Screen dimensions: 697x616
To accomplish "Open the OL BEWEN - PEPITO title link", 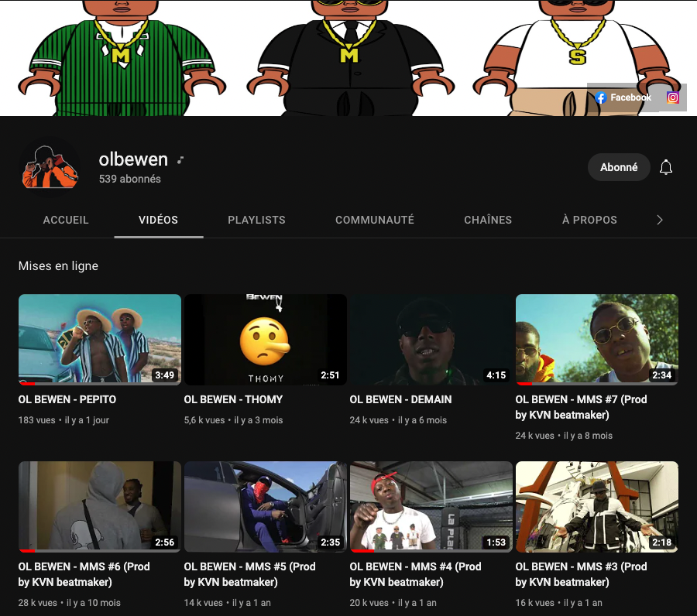I will pyautogui.click(x=67, y=399).
